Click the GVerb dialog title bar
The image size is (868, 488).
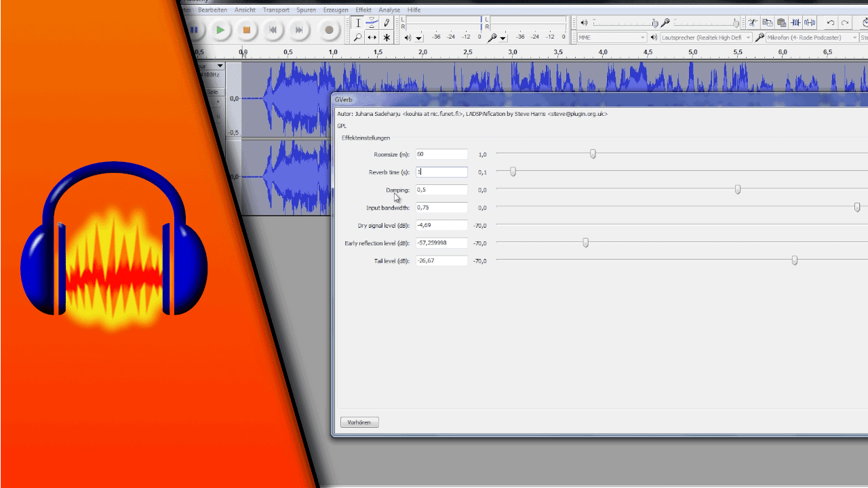[x=599, y=100]
